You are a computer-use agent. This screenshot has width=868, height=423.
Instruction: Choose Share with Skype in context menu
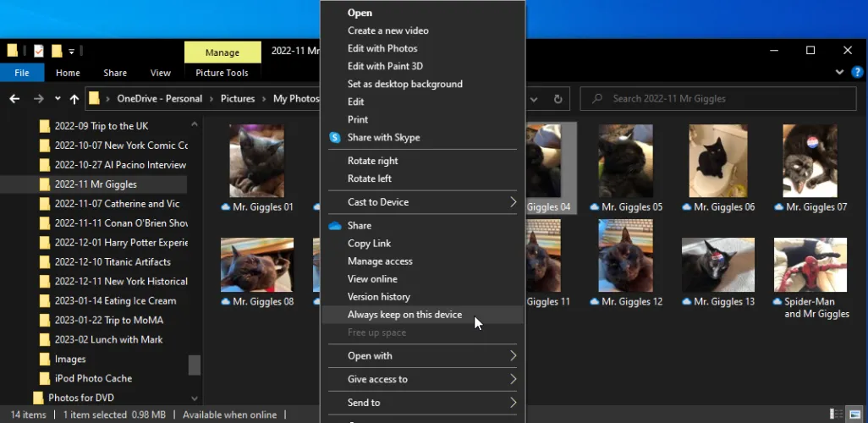tap(383, 137)
